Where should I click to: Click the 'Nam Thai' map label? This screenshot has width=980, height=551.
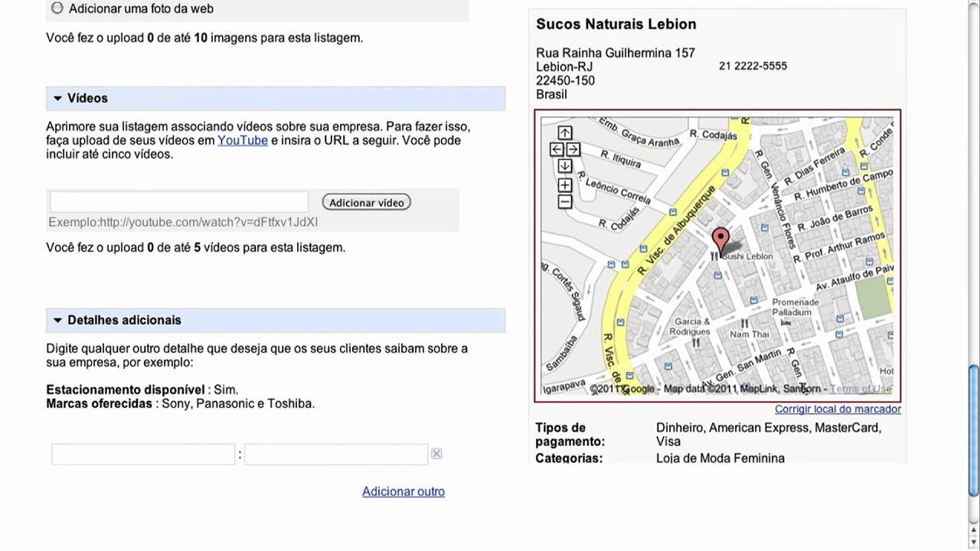click(750, 334)
